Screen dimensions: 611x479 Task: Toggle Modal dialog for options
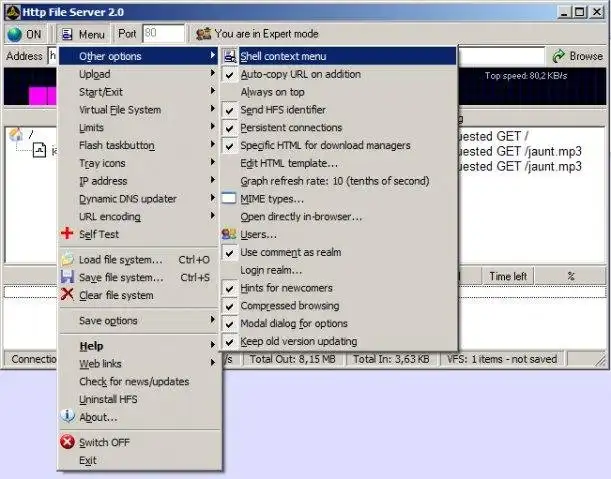point(338,323)
